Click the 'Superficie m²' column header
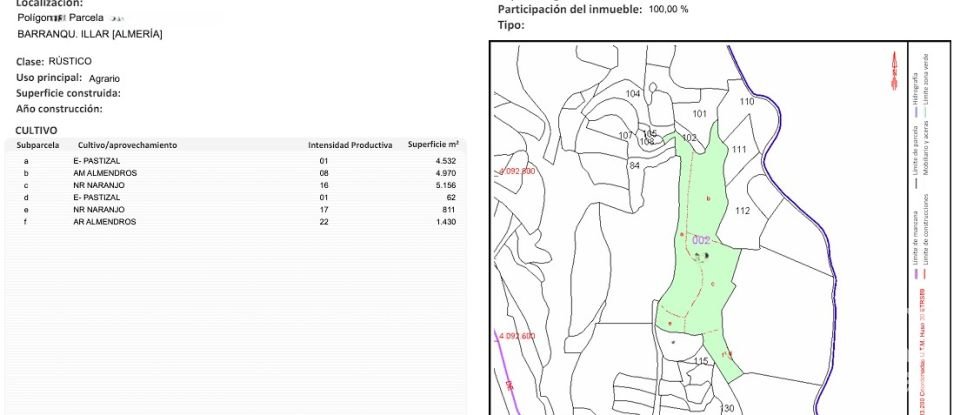 coord(433,144)
